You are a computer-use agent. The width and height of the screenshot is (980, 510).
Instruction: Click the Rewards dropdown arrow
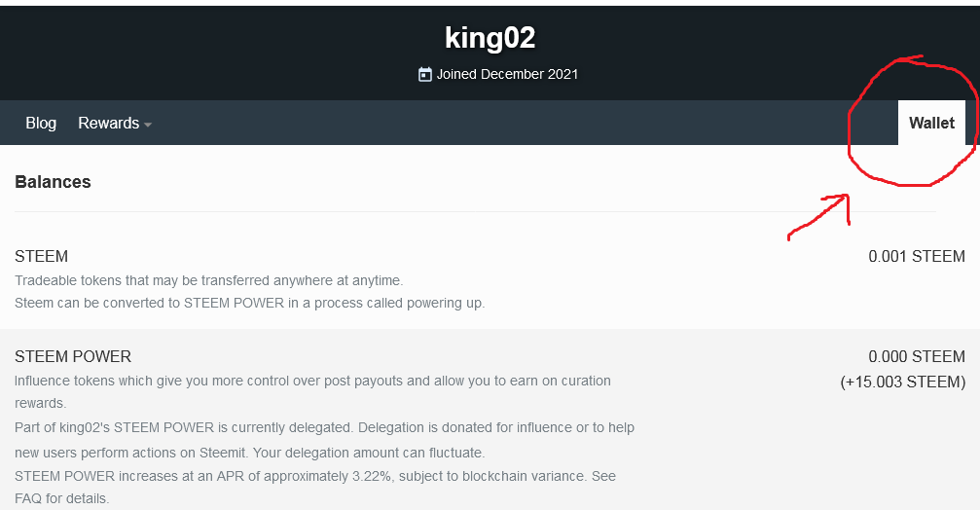148,125
